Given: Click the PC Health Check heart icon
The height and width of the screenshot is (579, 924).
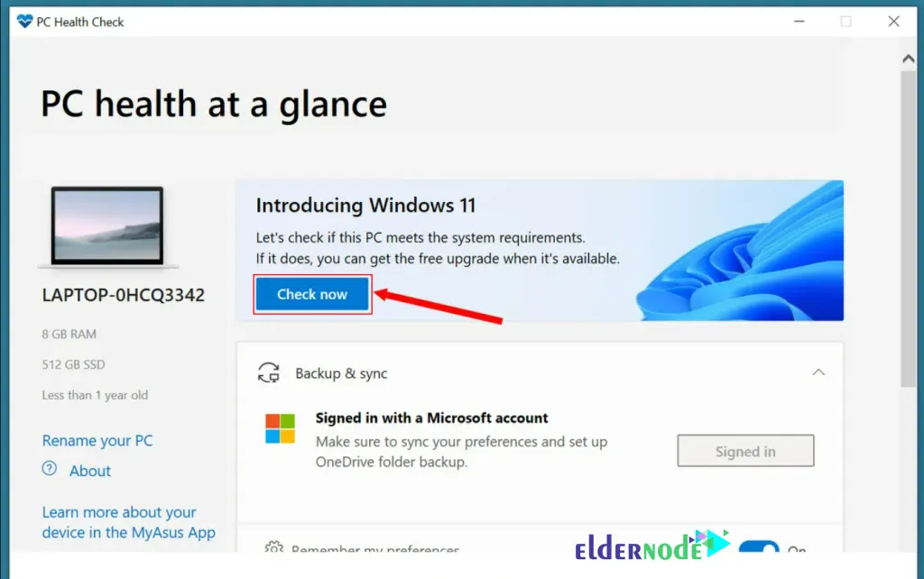Looking at the screenshot, I should pos(24,22).
